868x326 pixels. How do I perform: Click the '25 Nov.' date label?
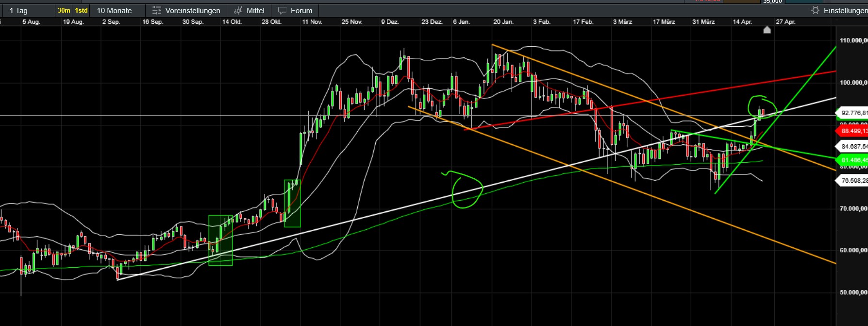pos(352,22)
